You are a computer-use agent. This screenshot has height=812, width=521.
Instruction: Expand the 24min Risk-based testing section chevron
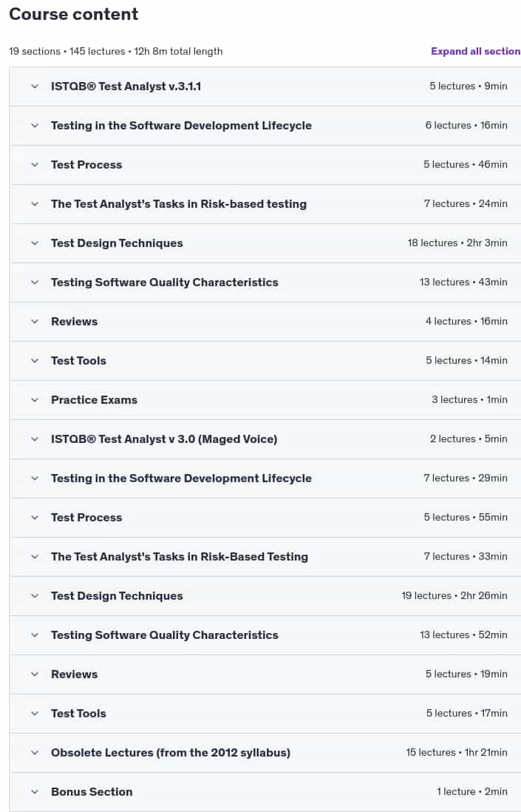tap(35, 204)
